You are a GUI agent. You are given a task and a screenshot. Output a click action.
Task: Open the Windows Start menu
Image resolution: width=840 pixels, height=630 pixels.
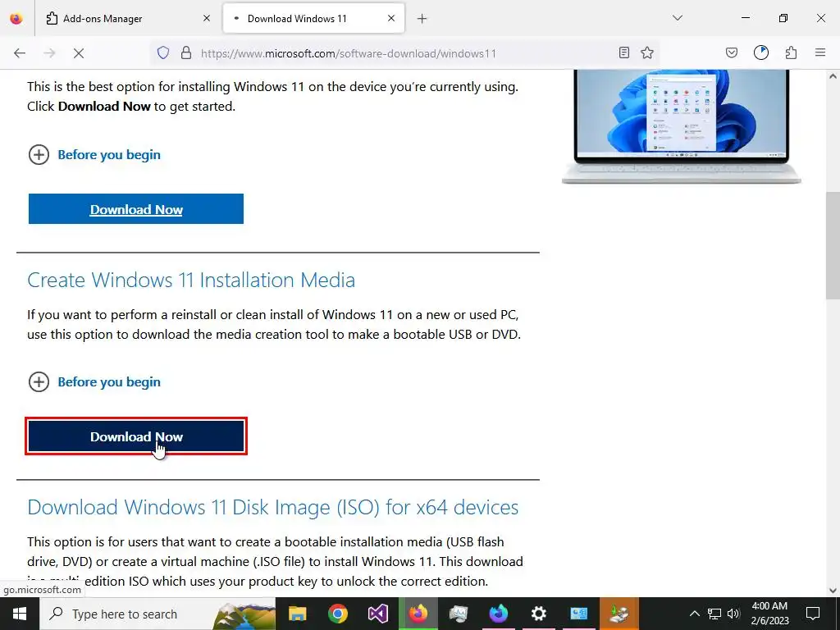pos(20,614)
